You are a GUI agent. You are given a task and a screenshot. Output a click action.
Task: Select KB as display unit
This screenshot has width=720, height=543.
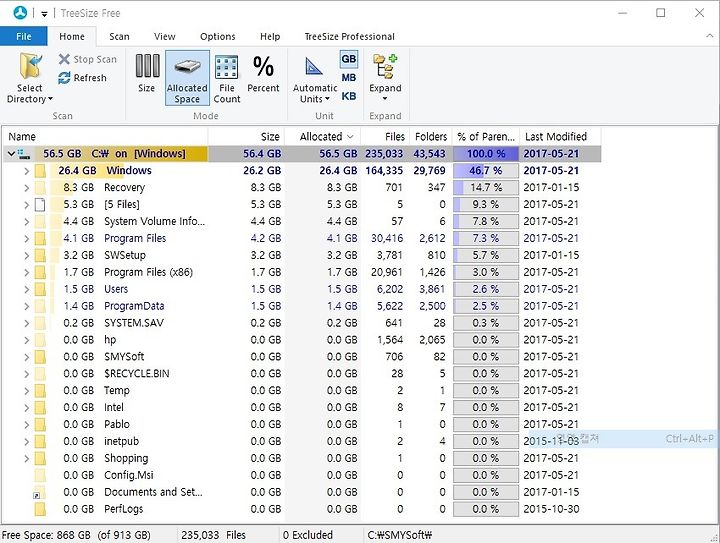tap(349, 96)
